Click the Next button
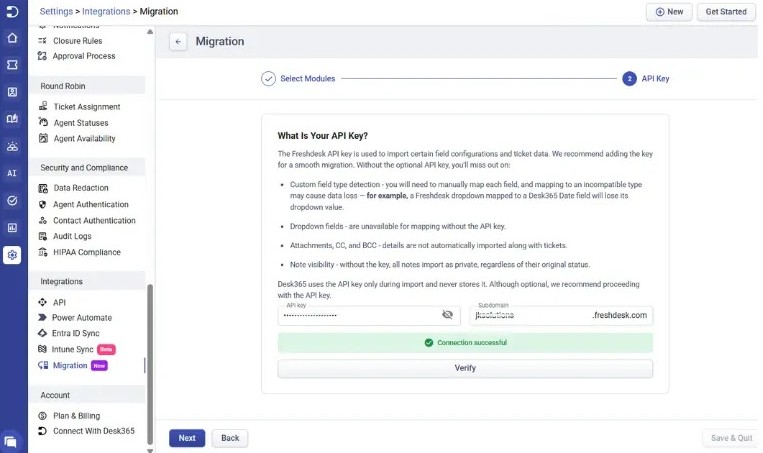The image size is (763, 453). (x=187, y=438)
